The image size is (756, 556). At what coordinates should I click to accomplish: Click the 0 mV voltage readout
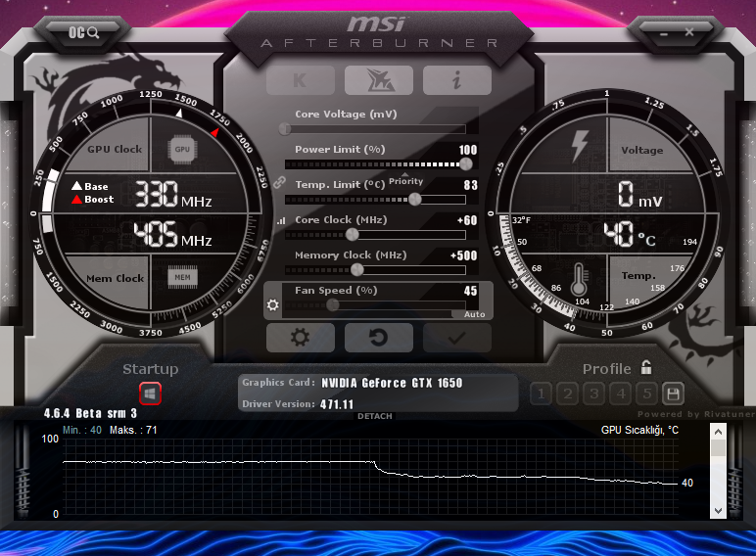click(x=639, y=194)
